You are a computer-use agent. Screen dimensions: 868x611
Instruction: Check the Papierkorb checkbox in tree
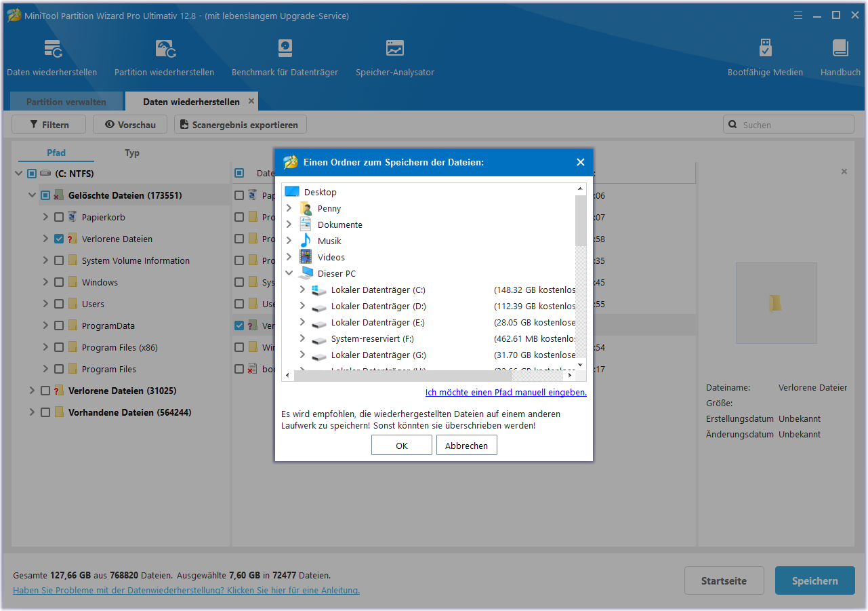click(58, 217)
